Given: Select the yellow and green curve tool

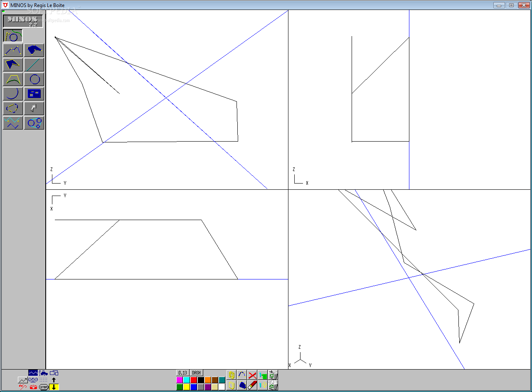Looking at the screenshot, I should coord(13,79).
